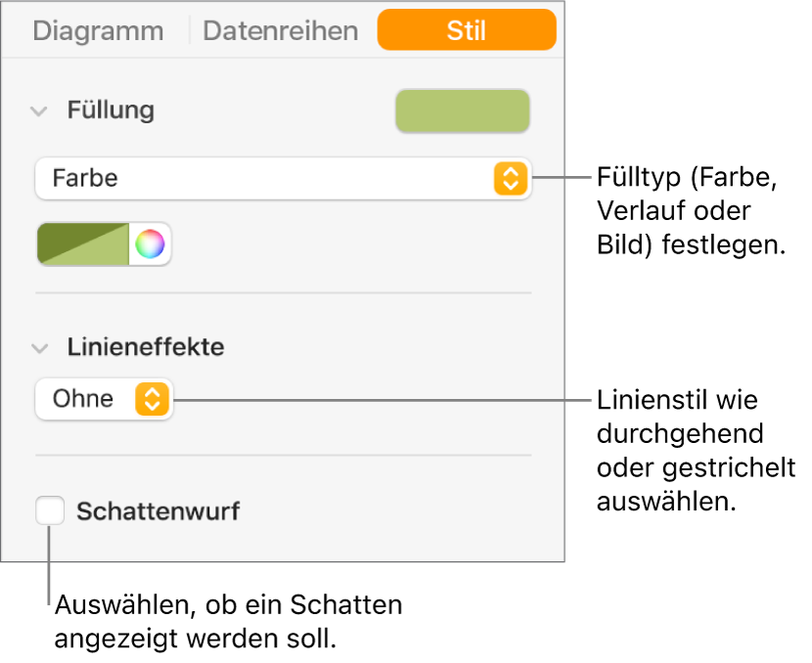Enable the Schattenwurf checkbox
The image size is (812, 663).
[x=50, y=510]
